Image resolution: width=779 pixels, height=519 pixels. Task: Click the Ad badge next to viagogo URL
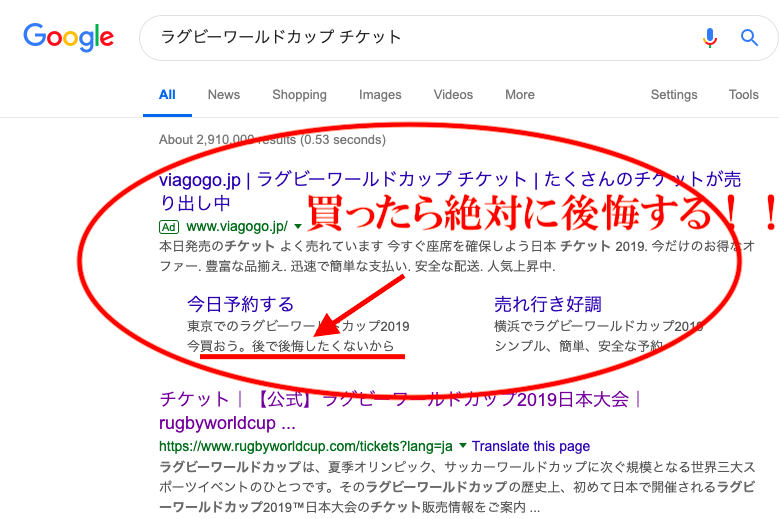(169, 227)
